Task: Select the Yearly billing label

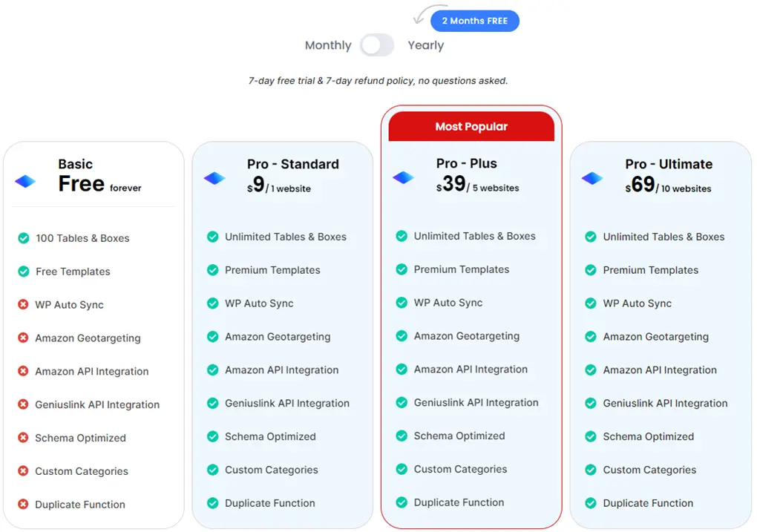Action: (425, 45)
